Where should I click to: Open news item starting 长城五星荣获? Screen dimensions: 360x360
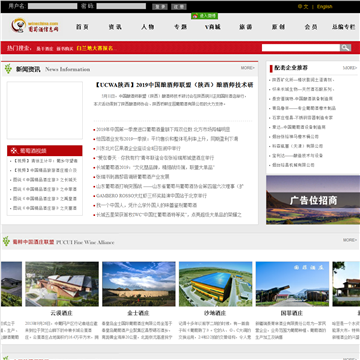tap(169, 215)
